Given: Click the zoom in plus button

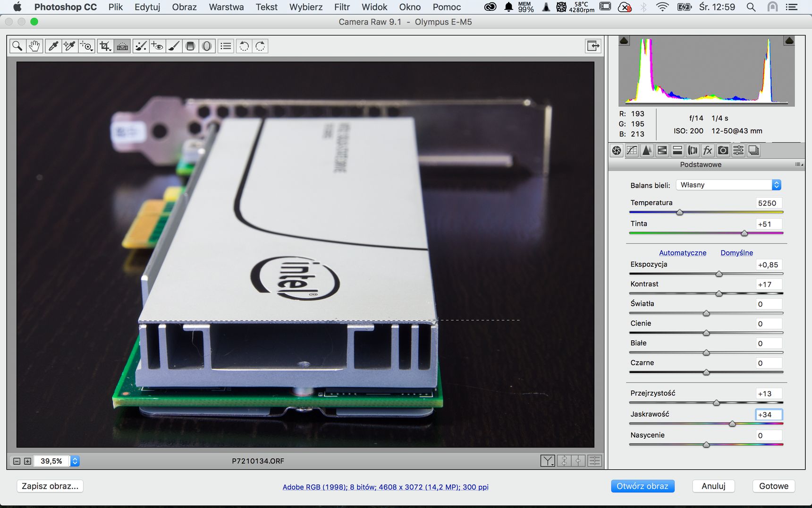Looking at the screenshot, I should [x=27, y=461].
